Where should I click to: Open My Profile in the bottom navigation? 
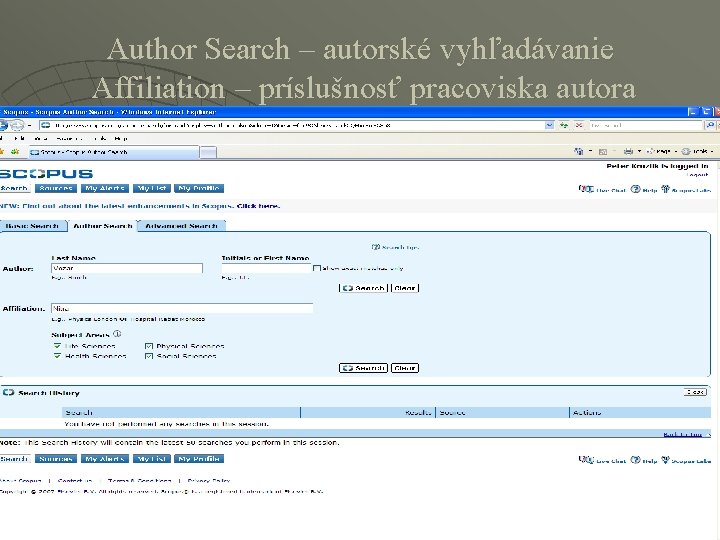[199, 459]
